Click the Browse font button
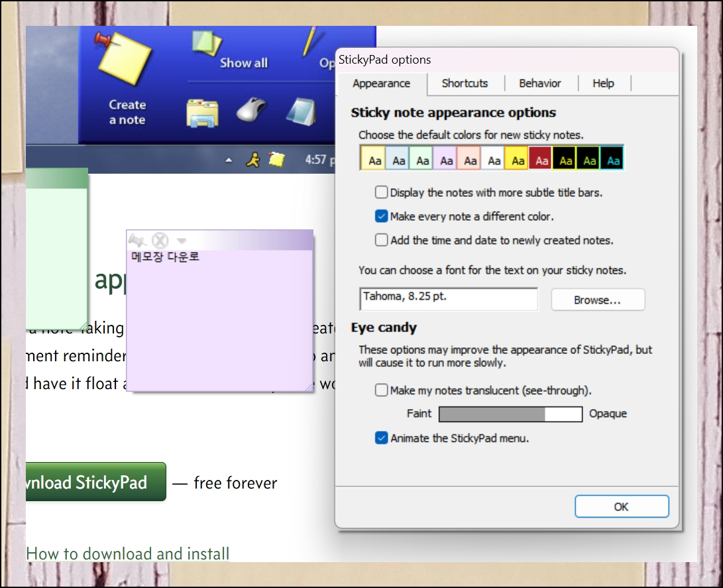 tap(598, 300)
